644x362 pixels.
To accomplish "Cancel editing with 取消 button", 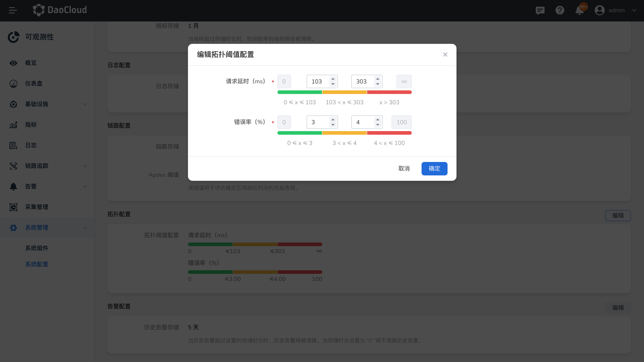I will point(404,169).
